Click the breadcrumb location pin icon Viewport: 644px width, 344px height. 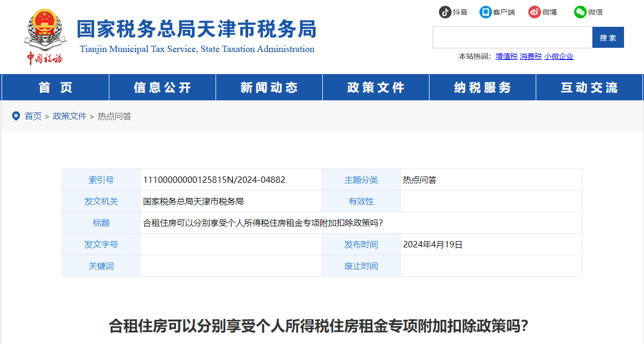(16, 116)
